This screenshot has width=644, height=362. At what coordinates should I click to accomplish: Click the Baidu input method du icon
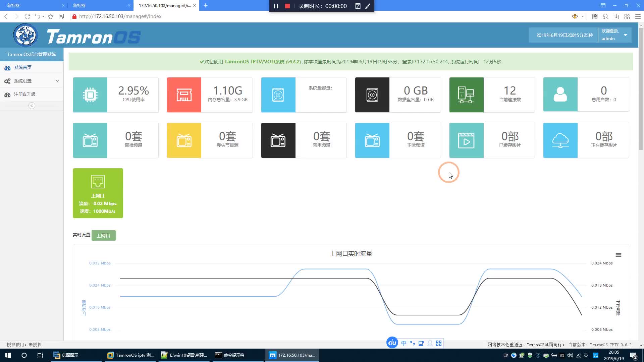[392, 343]
